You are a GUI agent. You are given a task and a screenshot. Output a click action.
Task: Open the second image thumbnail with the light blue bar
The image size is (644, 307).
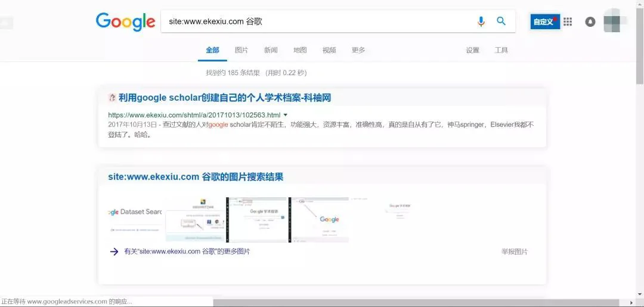tap(196, 219)
